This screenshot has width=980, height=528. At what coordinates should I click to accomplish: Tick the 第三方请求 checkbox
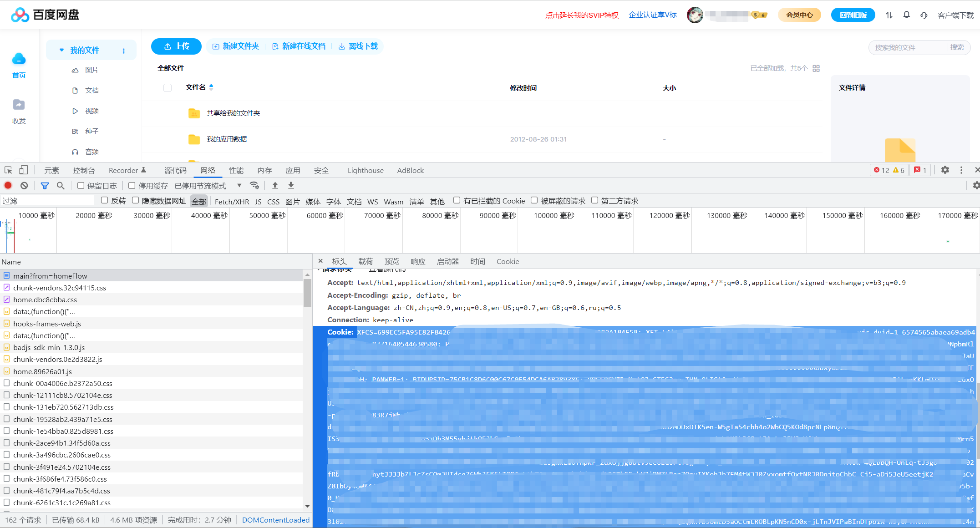click(594, 200)
